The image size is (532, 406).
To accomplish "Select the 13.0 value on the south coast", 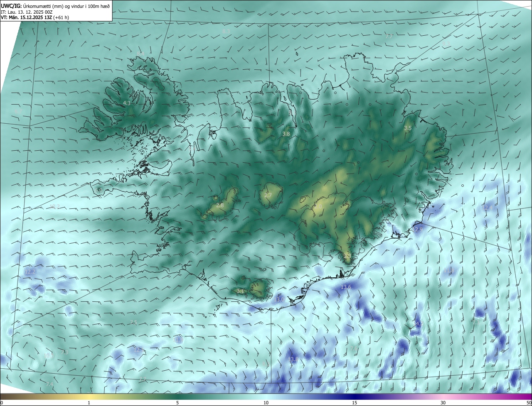I will click(x=279, y=299).
